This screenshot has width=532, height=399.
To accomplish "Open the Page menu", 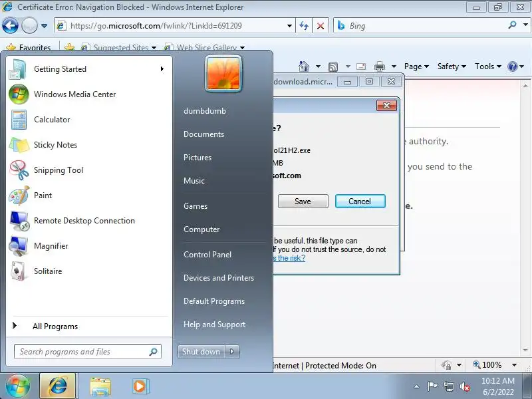I will 416,66.
